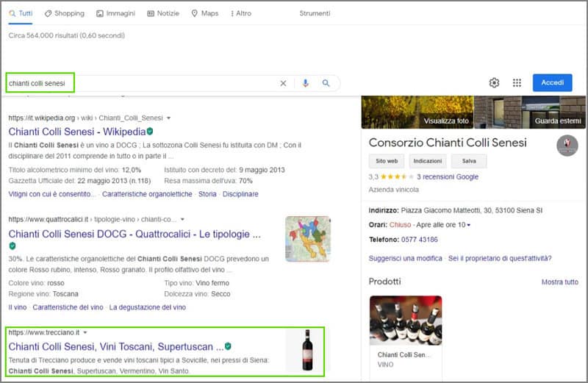Click Sei il proprietario di quest'attività link

(x=500, y=258)
